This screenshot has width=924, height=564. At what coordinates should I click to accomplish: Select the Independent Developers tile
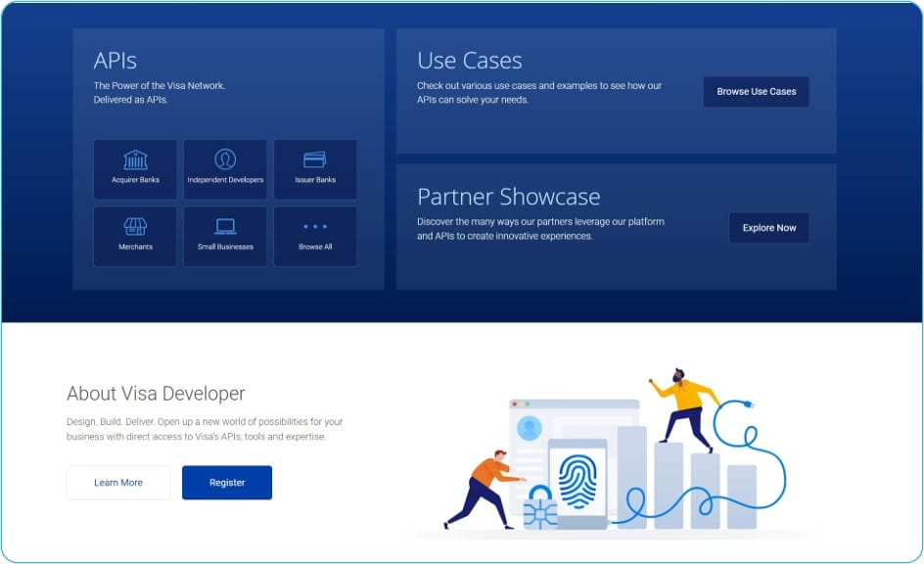[x=225, y=168]
